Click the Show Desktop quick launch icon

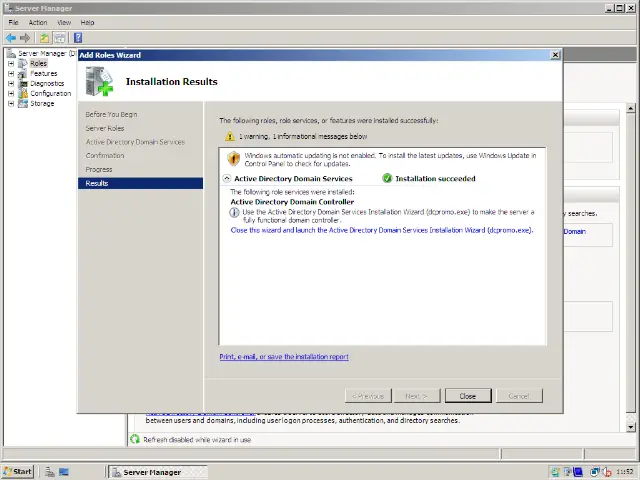[64, 472]
